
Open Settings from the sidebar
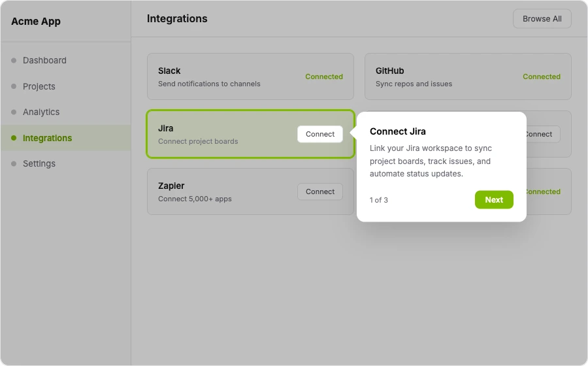coord(65,164)
